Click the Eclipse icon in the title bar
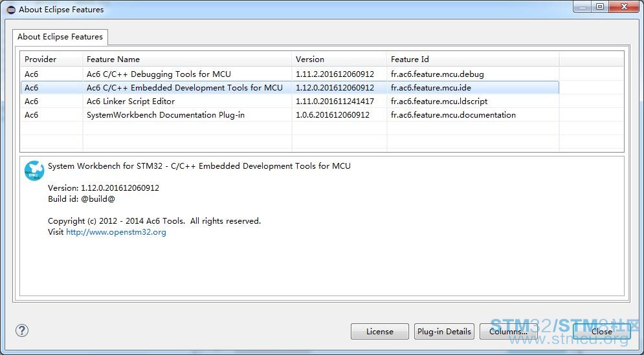644x355 pixels. pos(11,10)
